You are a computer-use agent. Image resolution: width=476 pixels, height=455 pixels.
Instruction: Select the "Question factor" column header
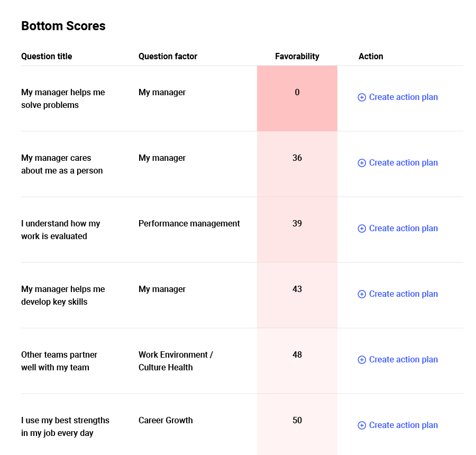(x=167, y=56)
